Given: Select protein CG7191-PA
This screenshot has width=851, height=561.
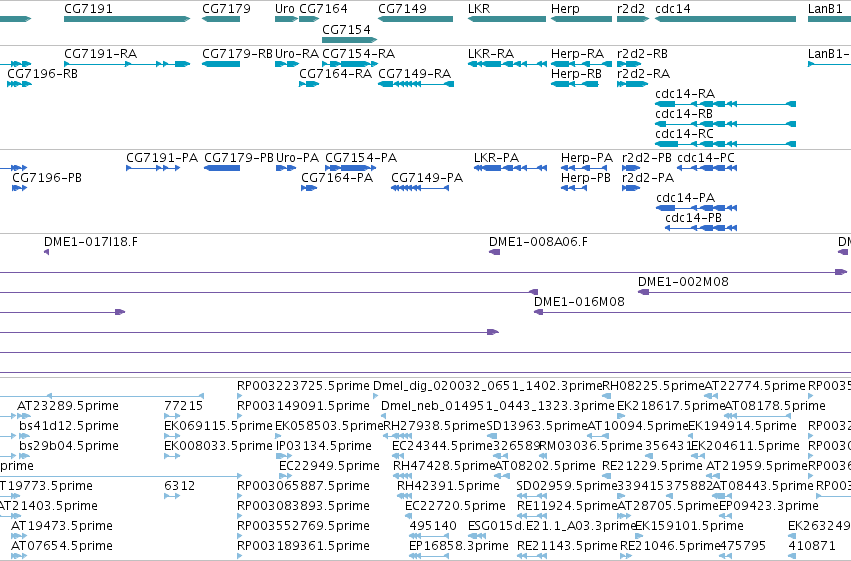Looking at the screenshot, I should (162, 158).
